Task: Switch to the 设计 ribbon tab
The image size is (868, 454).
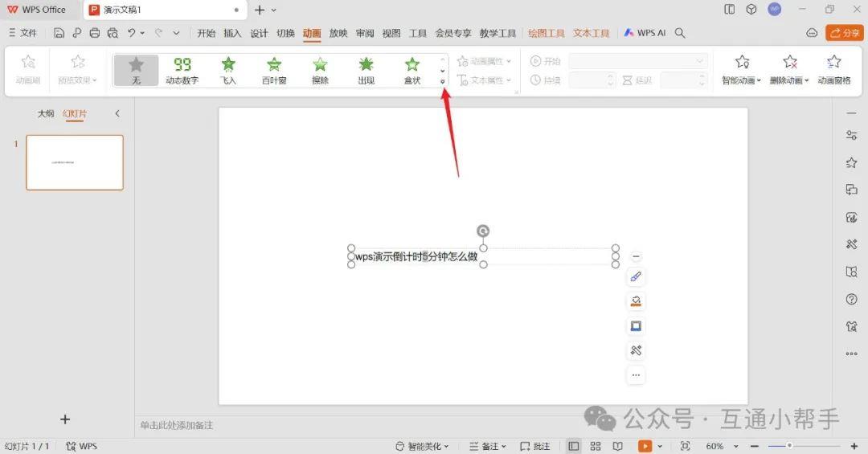Action: pyautogui.click(x=259, y=33)
